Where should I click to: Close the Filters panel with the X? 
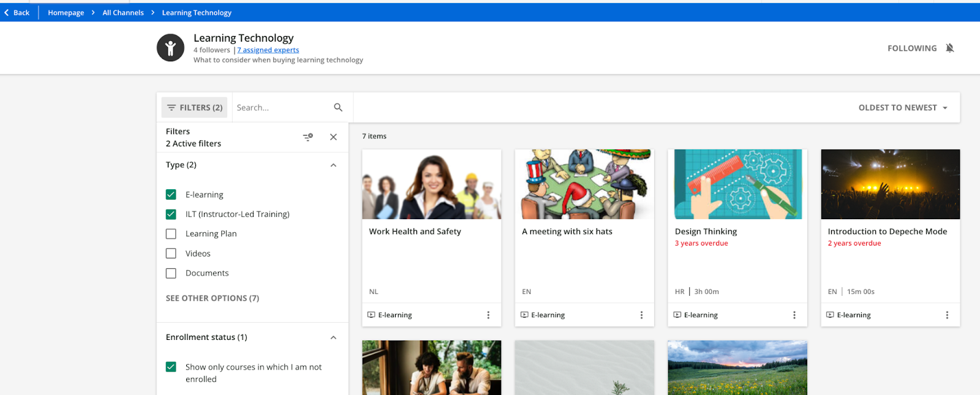click(333, 137)
